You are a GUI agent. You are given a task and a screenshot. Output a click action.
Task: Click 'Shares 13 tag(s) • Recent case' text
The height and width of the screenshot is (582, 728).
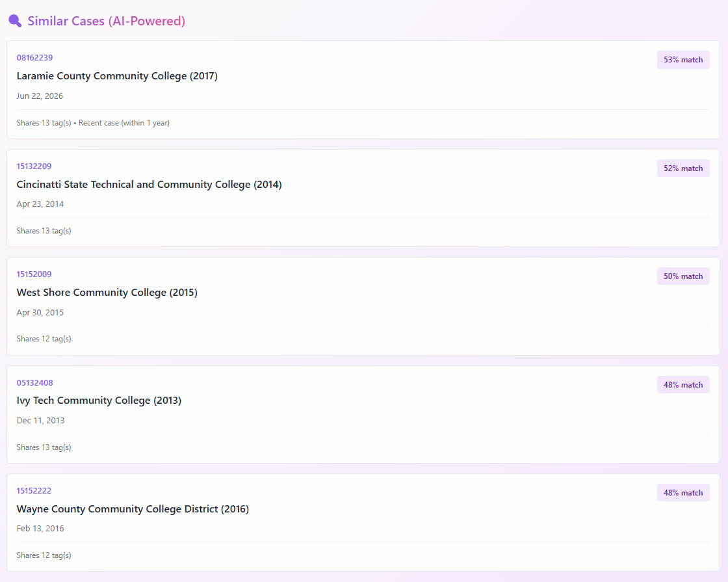pyautogui.click(x=93, y=123)
